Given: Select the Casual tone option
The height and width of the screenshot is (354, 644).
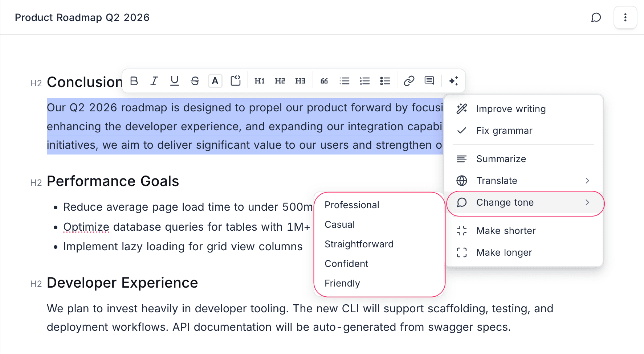Looking at the screenshot, I should pyautogui.click(x=339, y=225).
